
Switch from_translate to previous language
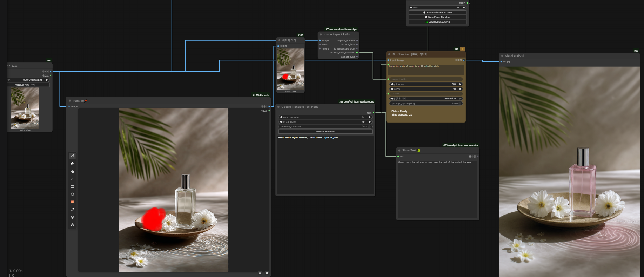[281, 117]
